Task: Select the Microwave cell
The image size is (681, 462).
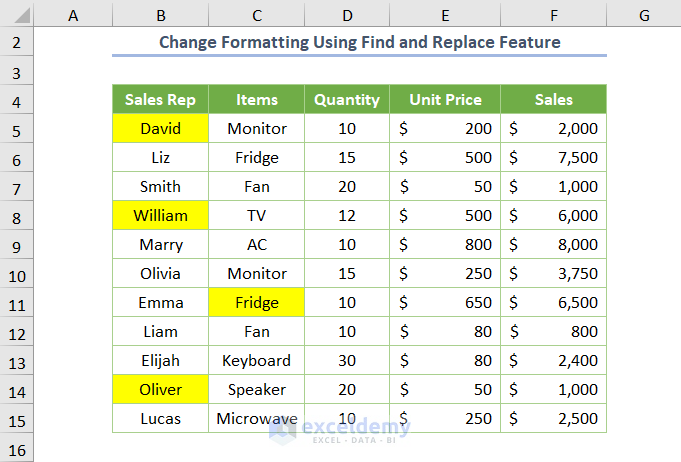Action: click(257, 419)
